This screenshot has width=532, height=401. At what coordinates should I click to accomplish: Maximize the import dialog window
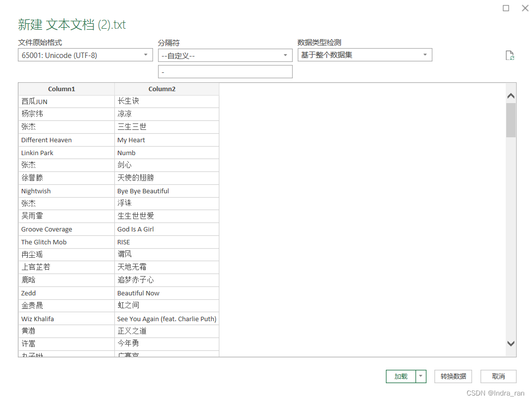506,8
